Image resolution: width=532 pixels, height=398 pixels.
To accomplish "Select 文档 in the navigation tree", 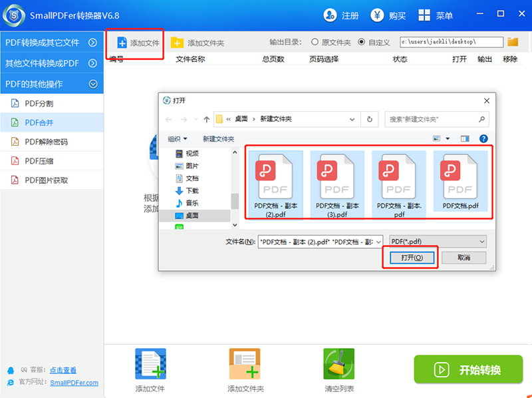I will point(187,178).
